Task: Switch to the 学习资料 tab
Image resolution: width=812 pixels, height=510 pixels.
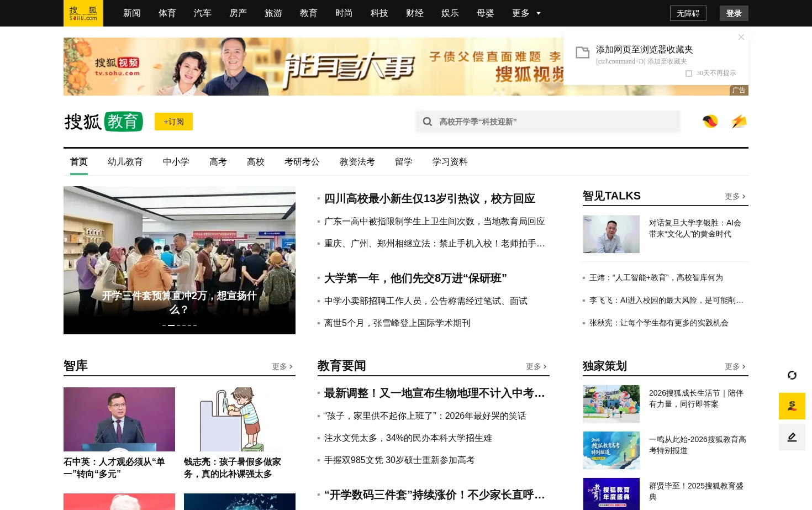Action: coord(450,162)
